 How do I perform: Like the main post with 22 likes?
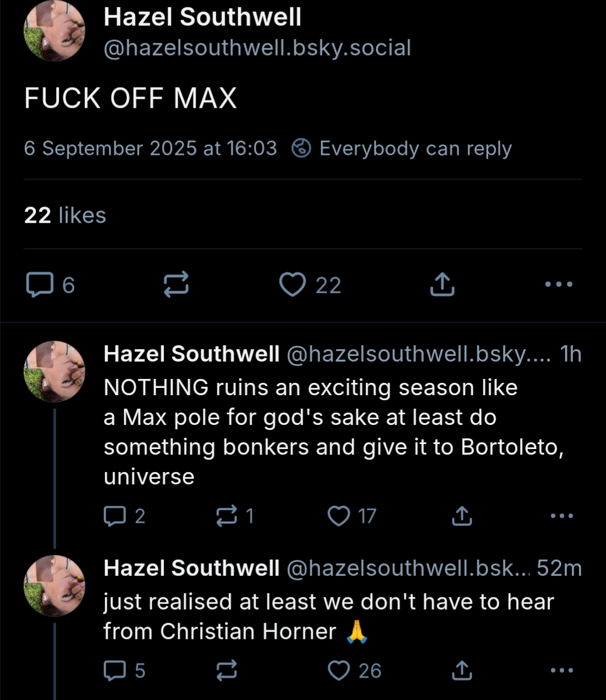coord(293,284)
